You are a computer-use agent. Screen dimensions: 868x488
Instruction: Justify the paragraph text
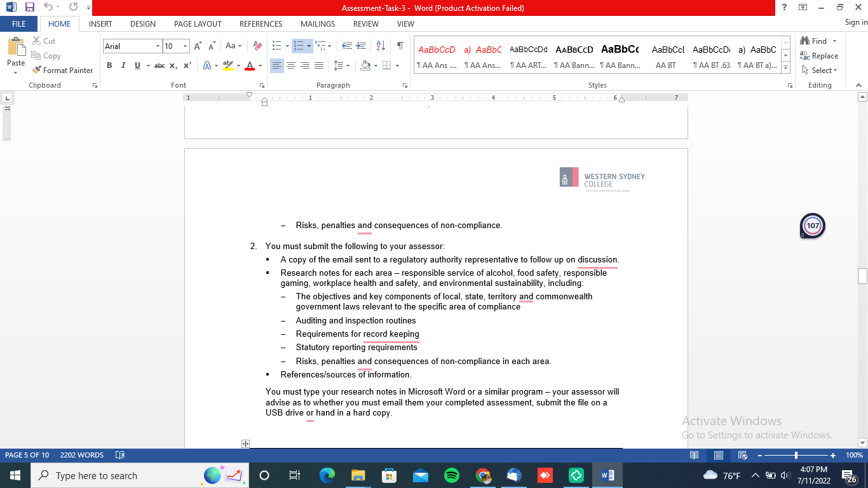click(x=319, y=65)
